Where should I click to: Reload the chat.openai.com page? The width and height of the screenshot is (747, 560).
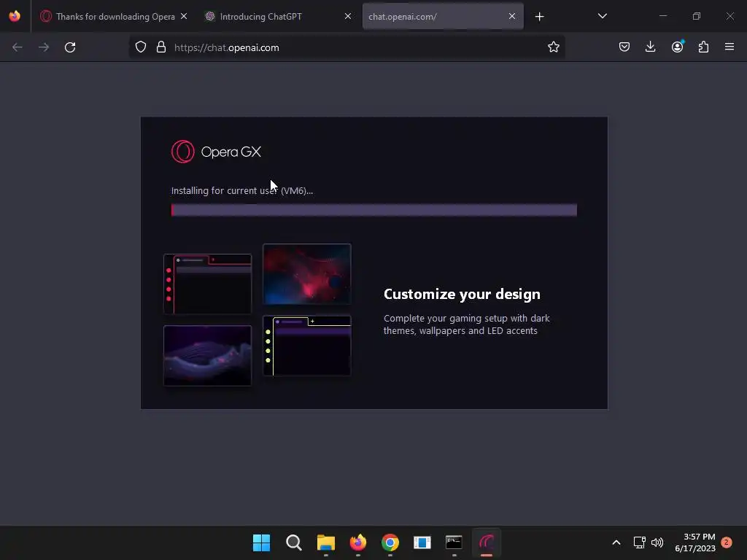pyautogui.click(x=70, y=47)
